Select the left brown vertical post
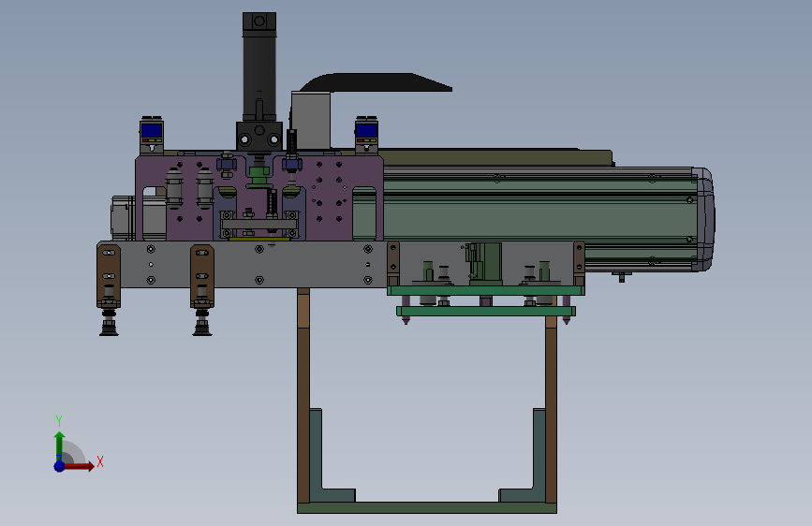 (303, 396)
